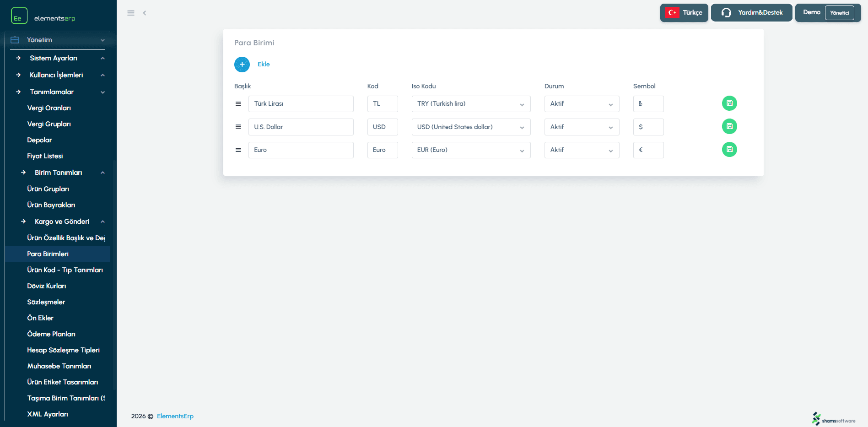
Task: Expand Sistem Ayarları chevron
Action: tap(102, 58)
